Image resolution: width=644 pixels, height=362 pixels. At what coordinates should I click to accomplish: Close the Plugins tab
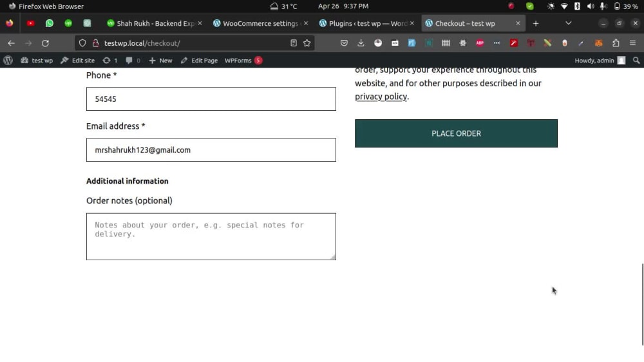(x=412, y=23)
